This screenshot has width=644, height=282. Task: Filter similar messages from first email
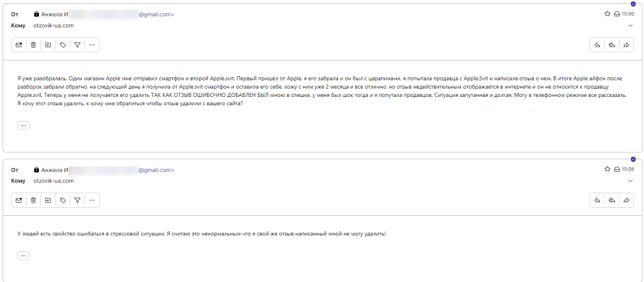[x=77, y=45]
